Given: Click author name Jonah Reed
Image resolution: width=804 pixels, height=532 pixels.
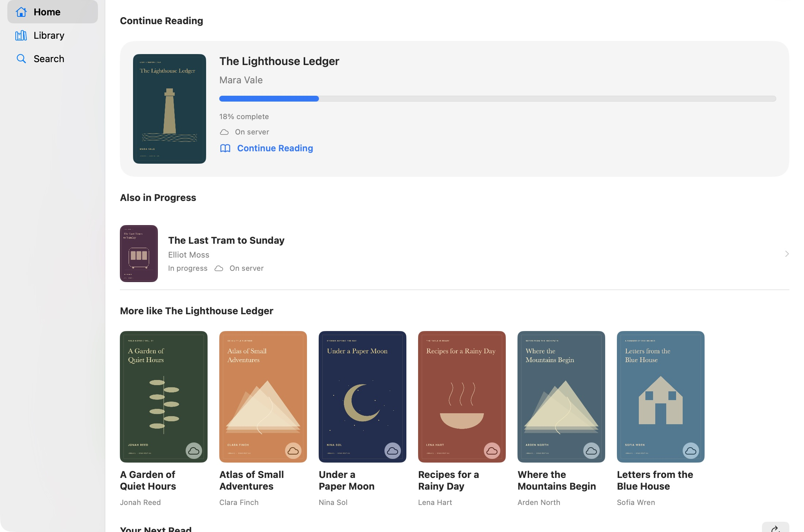Looking at the screenshot, I should pyautogui.click(x=140, y=502).
